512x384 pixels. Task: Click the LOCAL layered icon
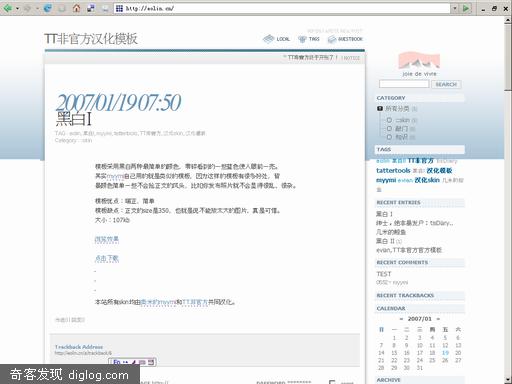268,39
